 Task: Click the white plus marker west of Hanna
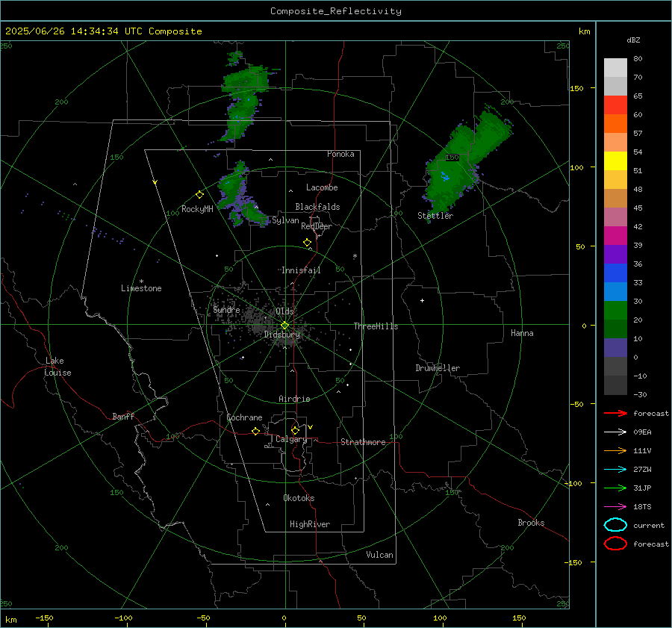pos(422,300)
